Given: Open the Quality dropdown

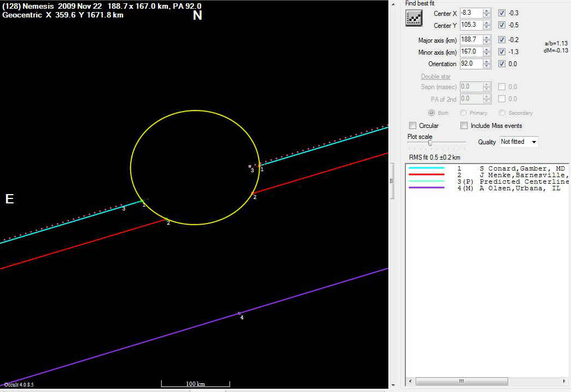Looking at the screenshot, I should (518, 142).
